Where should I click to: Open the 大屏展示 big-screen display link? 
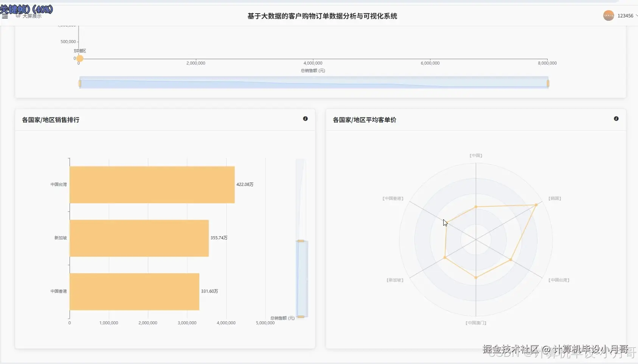(29, 16)
